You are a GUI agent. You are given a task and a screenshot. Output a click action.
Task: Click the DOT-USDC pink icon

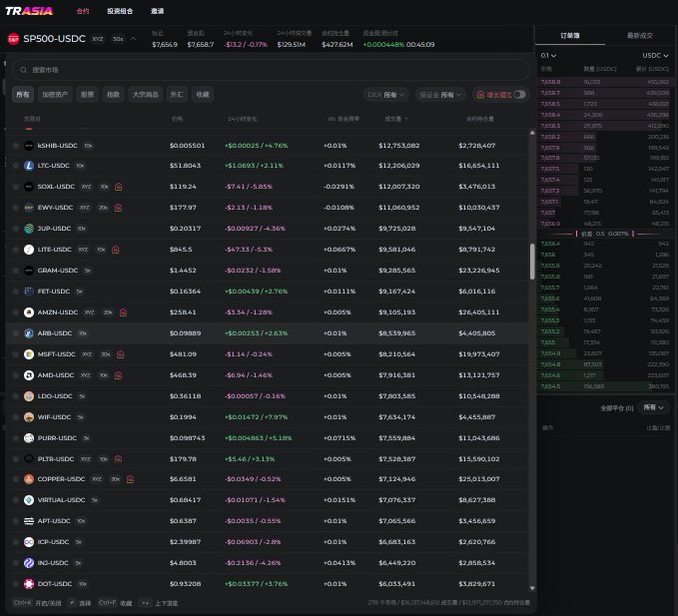pyautogui.click(x=29, y=584)
